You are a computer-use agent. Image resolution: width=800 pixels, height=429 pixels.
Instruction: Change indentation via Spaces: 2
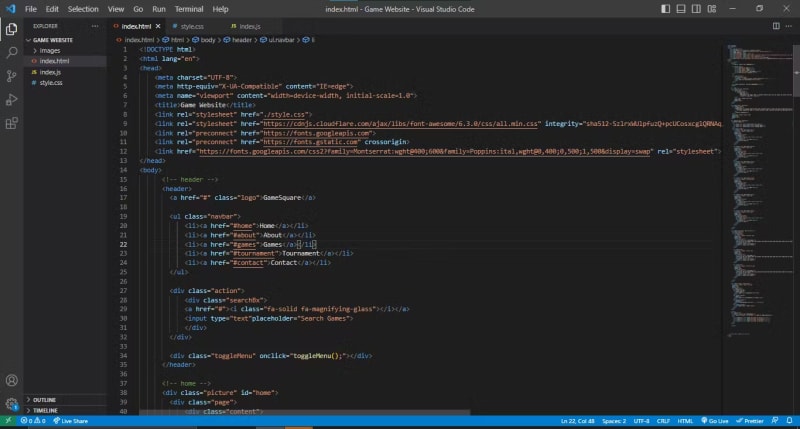coord(614,421)
